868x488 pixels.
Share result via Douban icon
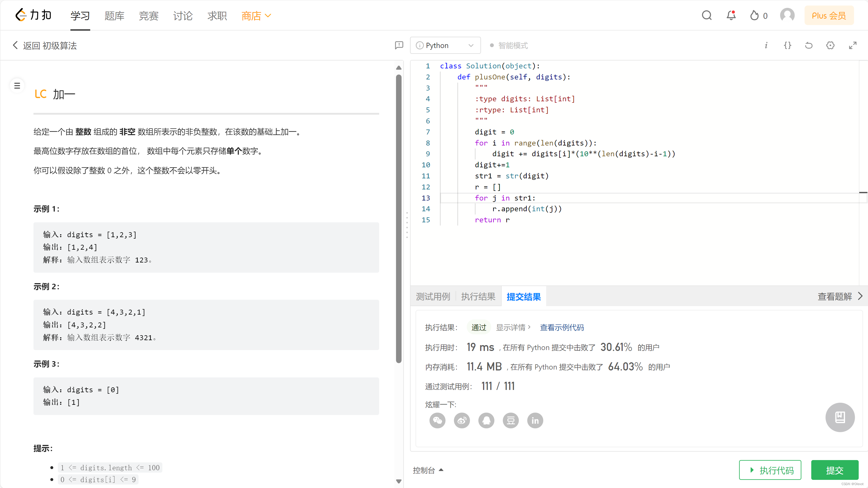[x=510, y=420]
